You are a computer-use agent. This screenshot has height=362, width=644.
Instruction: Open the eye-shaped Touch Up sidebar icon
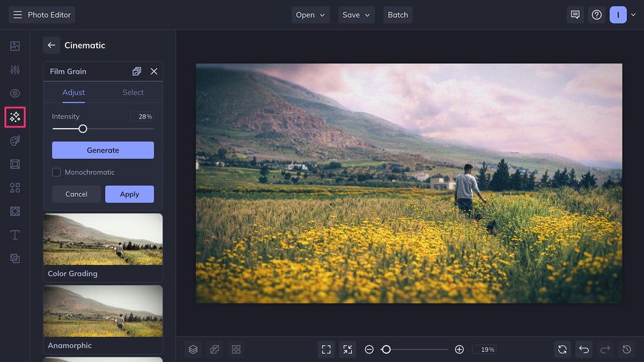(15, 93)
